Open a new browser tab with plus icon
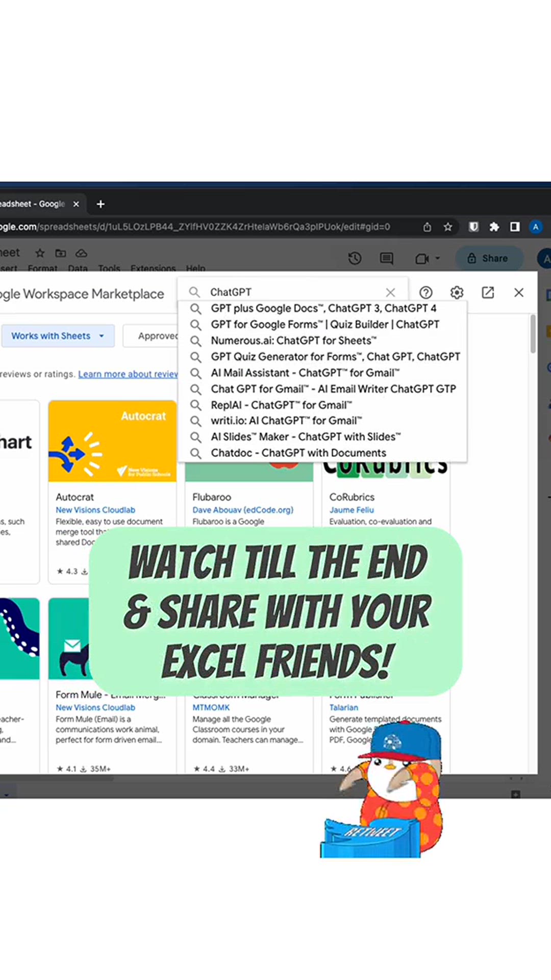This screenshot has width=551, height=980. 101,204
